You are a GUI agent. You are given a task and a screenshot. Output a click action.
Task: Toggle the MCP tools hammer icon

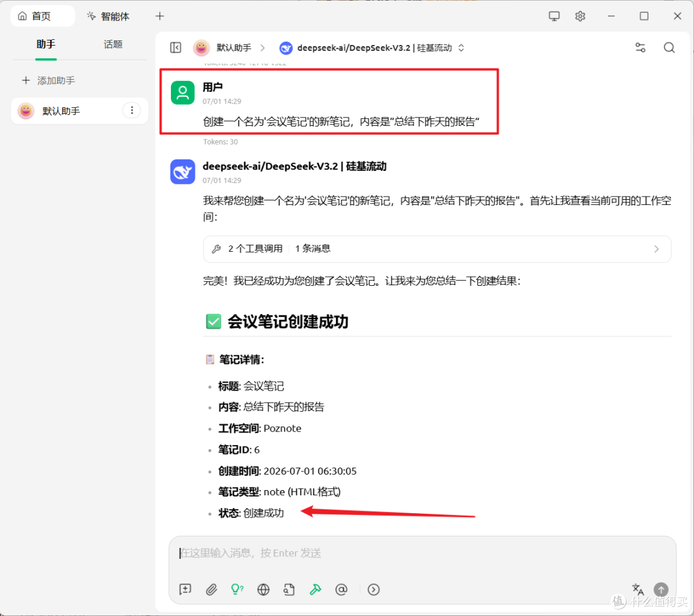[315, 589]
